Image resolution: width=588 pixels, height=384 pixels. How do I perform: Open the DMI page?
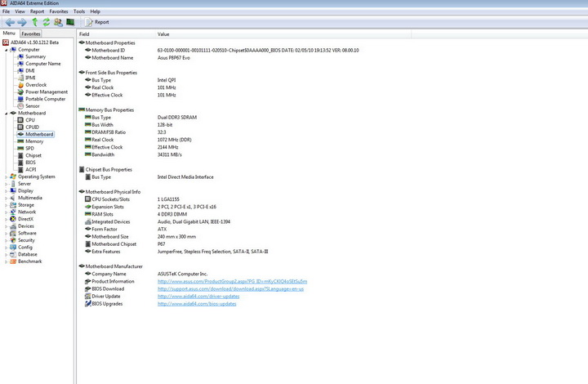click(x=30, y=70)
